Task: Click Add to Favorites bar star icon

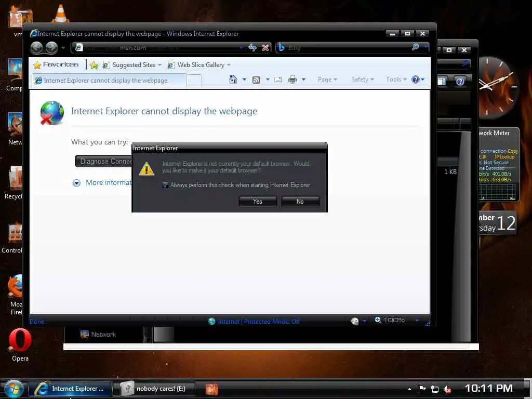Action: pyautogui.click(x=94, y=65)
